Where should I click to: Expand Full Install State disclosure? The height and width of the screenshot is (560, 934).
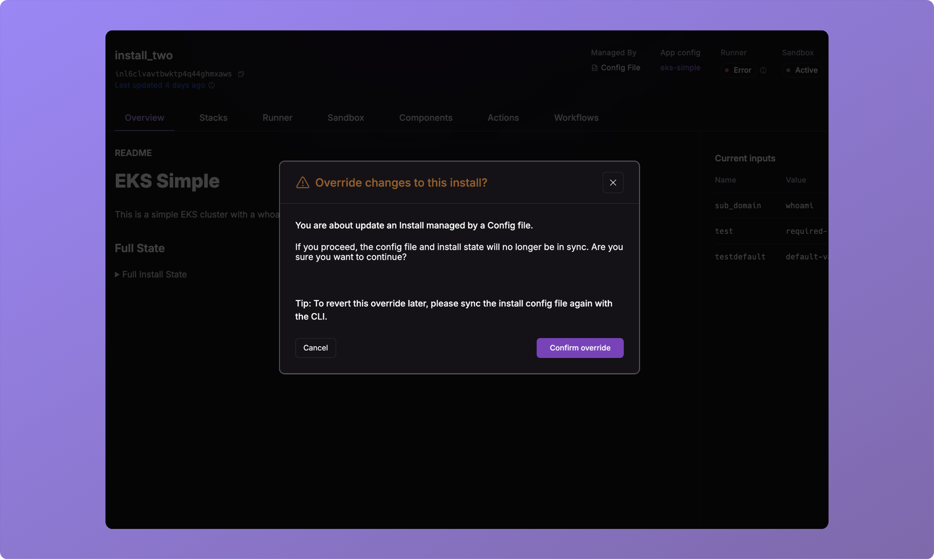click(x=151, y=274)
